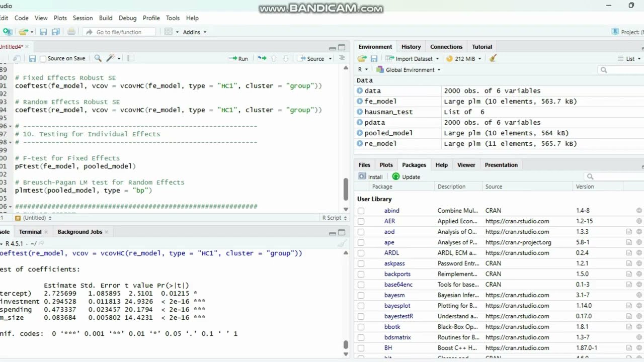
Task: Click the workspace panes grid icon
Action: point(169,32)
